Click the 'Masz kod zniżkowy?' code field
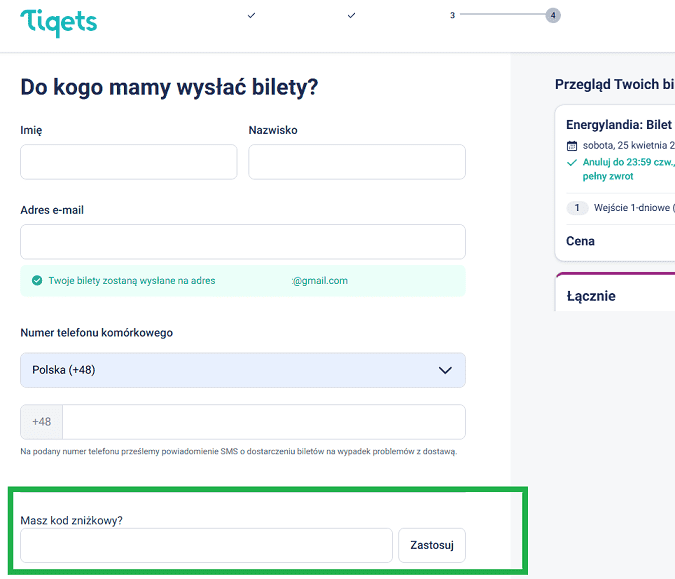The image size is (675, 579). coord(206,545)
